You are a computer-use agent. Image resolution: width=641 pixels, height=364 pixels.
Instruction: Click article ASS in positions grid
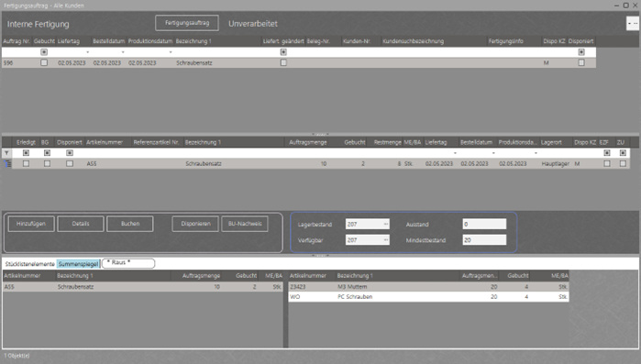(x=92, y=163)
